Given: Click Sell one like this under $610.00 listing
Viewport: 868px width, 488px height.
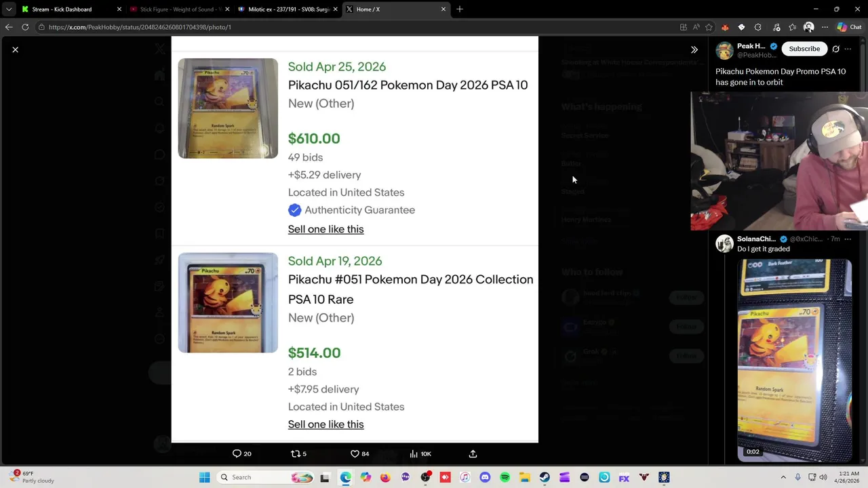Looking at the screenshot, I should 325,229.
